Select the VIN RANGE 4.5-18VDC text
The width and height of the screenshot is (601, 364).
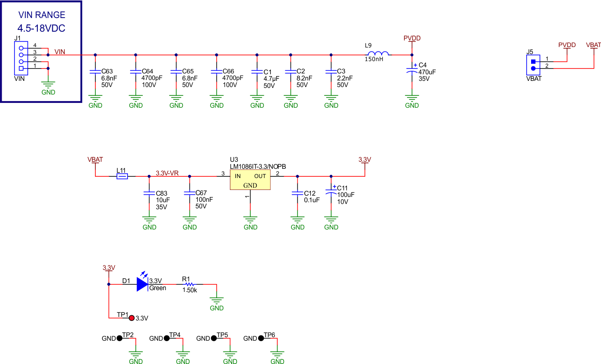click(x=41, y=21)
